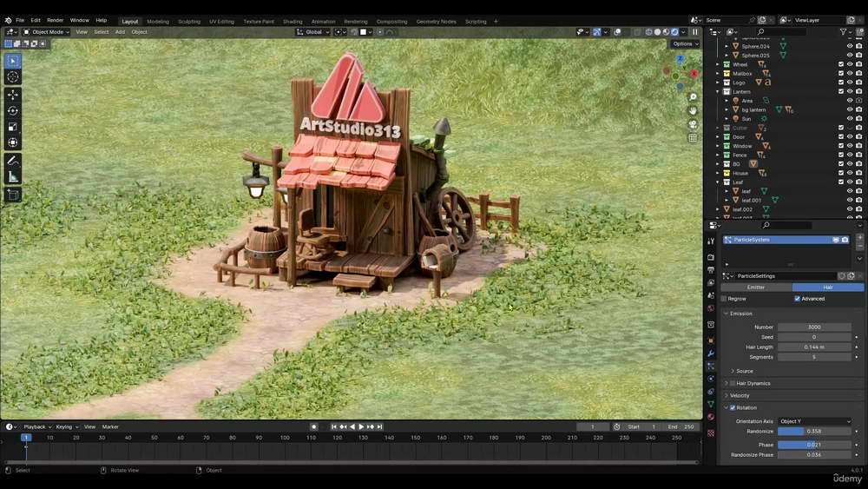Switch perspective/orthographic grid icon
Image resolution: width=868 pixels, height=489 pixels.
(693, 138)
